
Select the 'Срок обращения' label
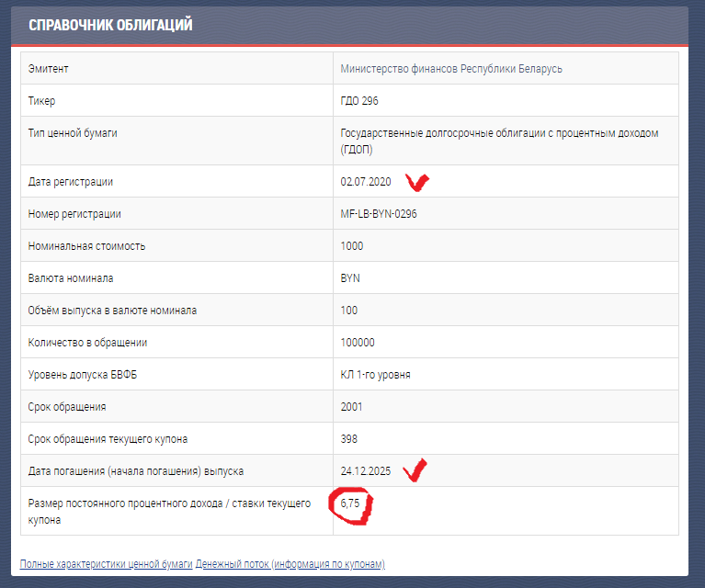(x=67, y=407)
